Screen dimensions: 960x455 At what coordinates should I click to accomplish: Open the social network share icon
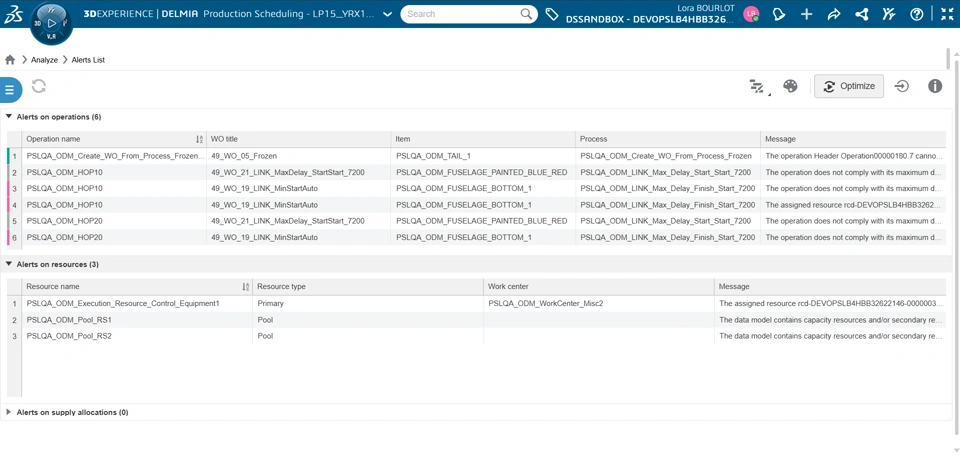point(862,14)
